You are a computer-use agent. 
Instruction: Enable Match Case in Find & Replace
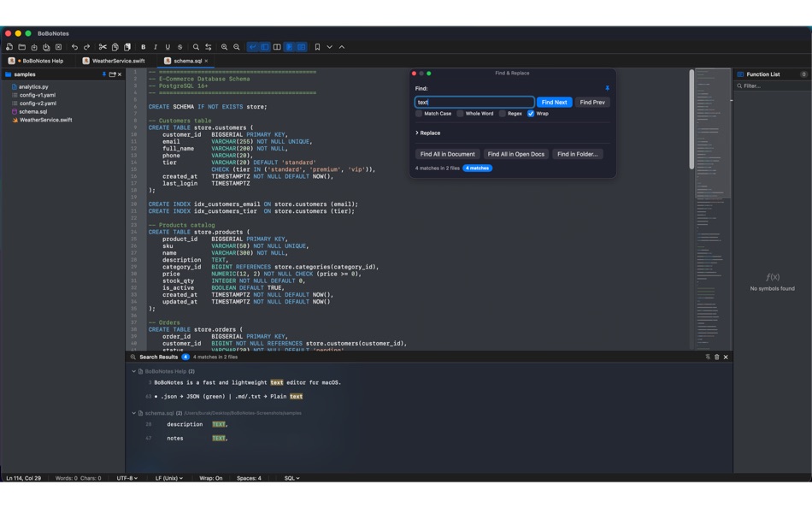click(419, 113)
